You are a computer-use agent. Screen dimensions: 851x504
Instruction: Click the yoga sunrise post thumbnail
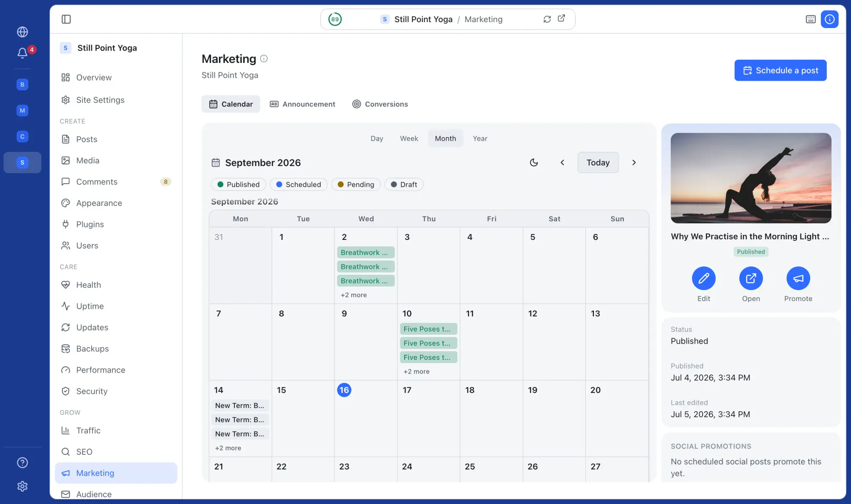(x=751, y=178)
